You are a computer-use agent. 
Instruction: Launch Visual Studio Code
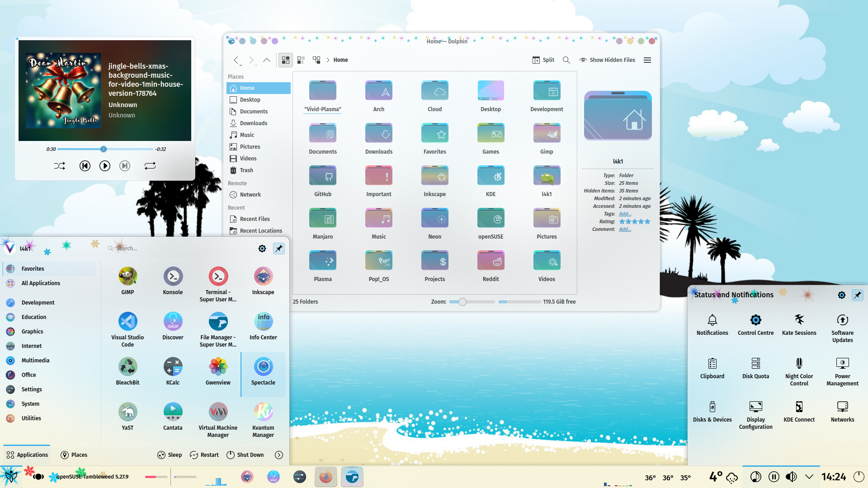tap(127, 329)
